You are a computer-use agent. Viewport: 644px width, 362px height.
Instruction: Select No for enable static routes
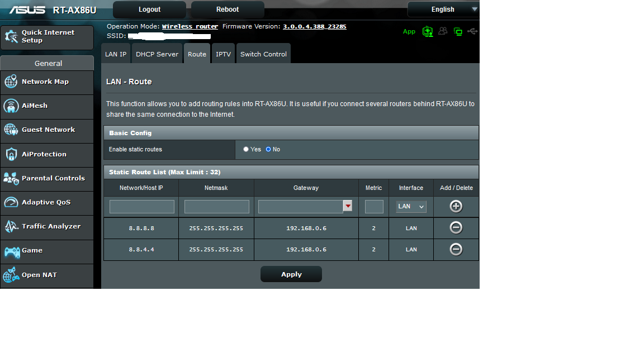tap(268, 150)
